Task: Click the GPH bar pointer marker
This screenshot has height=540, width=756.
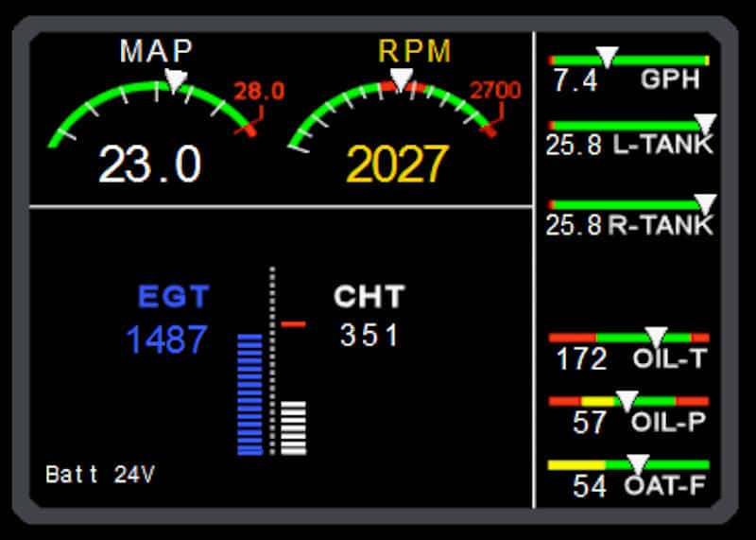Action: pyautogui.click(x=607, y=59)
